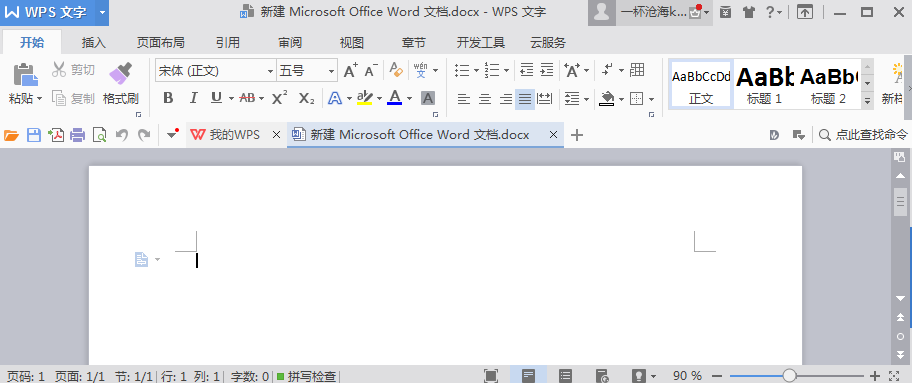Click the vertical scrollbar thumb

pos(900,201)
